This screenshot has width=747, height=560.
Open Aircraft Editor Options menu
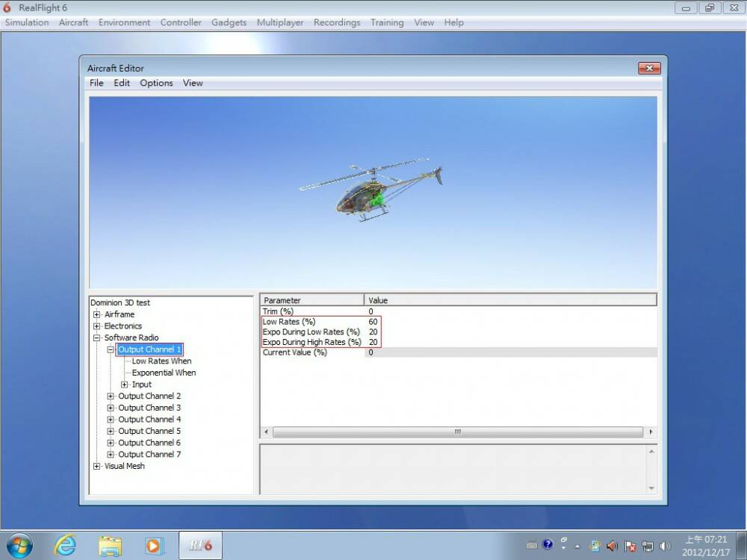pos(156,83)
